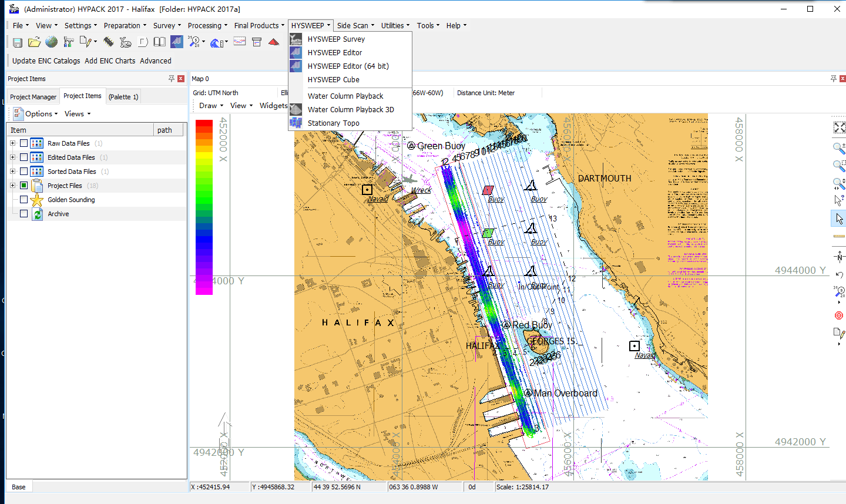Viewport: 846px width, 504px height.
Task: Click the north arrow orientation icon
Action: [840, 257]
